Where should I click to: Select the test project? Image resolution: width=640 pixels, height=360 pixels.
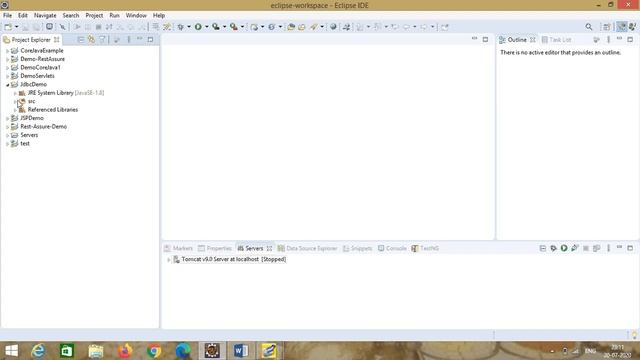(x=25, y=144)
